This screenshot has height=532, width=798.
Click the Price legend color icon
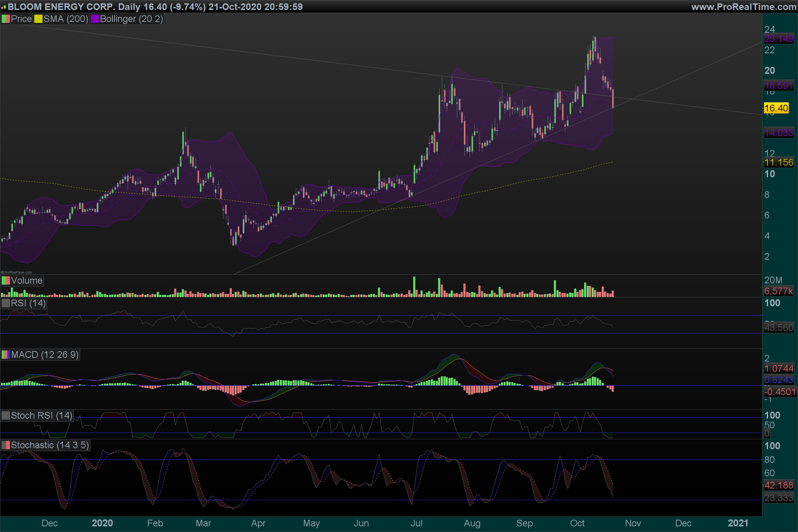(x=6, y=19)
